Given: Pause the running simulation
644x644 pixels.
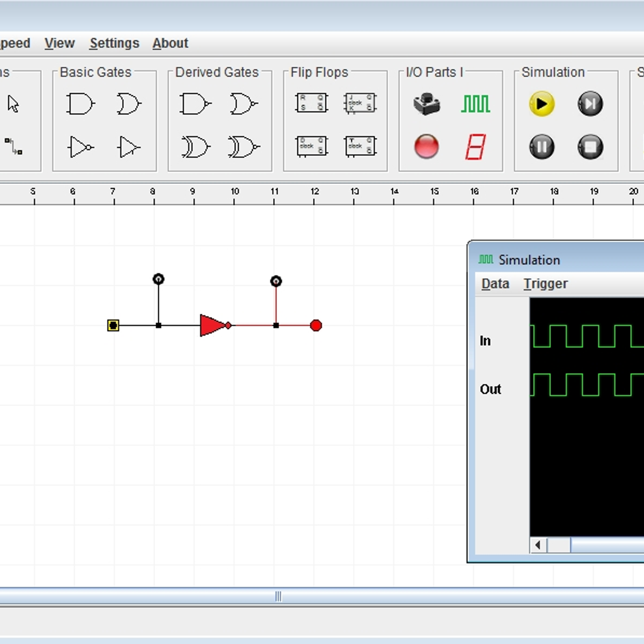Looking at the screenshot, I should (x=541, y=147).
